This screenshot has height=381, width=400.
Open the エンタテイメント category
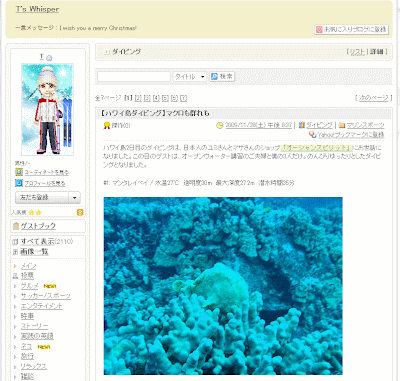(x=42, y=306)
